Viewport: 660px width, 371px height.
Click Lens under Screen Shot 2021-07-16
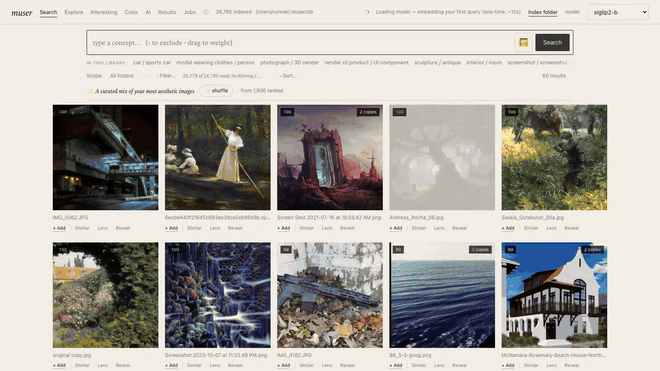coord(327,228)
